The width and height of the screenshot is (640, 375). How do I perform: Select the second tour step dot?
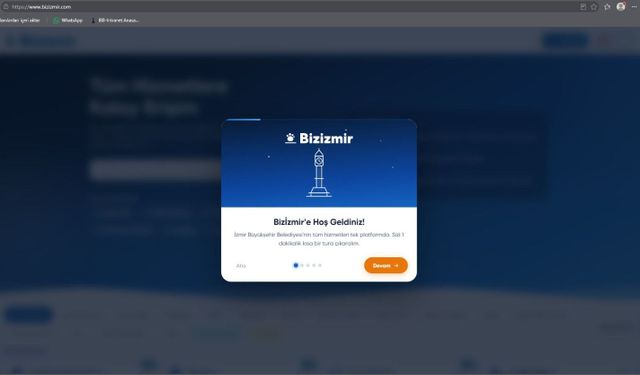(x=302, y=265)
